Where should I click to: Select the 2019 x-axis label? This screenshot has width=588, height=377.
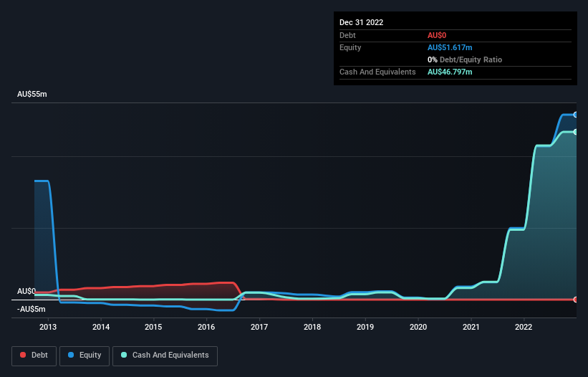[365, 327]
